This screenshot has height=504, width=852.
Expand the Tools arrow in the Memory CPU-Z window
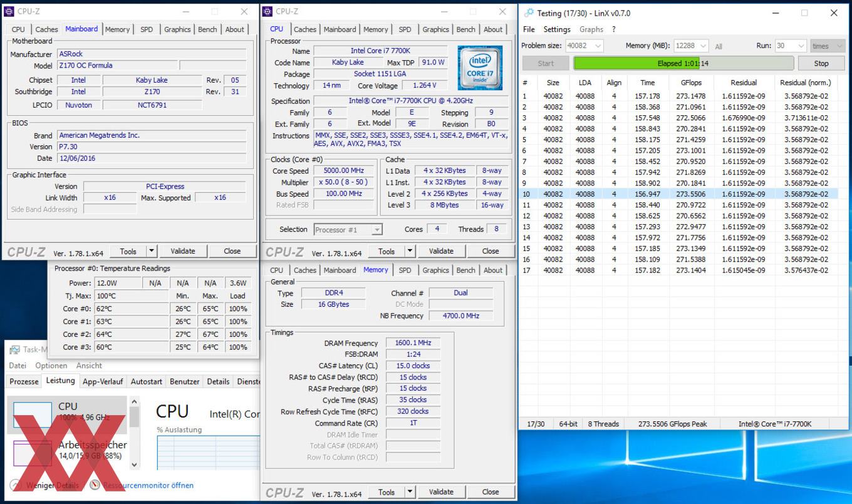[410, 492]
